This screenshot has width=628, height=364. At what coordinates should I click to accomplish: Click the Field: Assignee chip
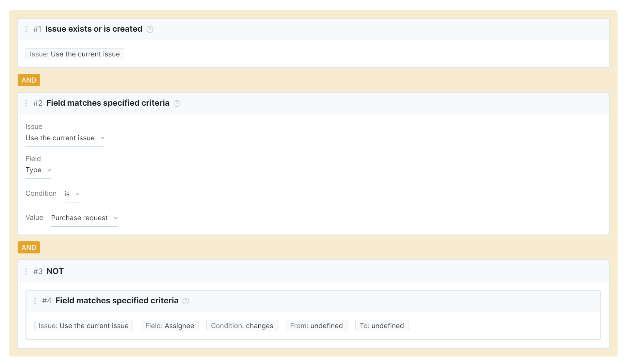pos(169,326)
